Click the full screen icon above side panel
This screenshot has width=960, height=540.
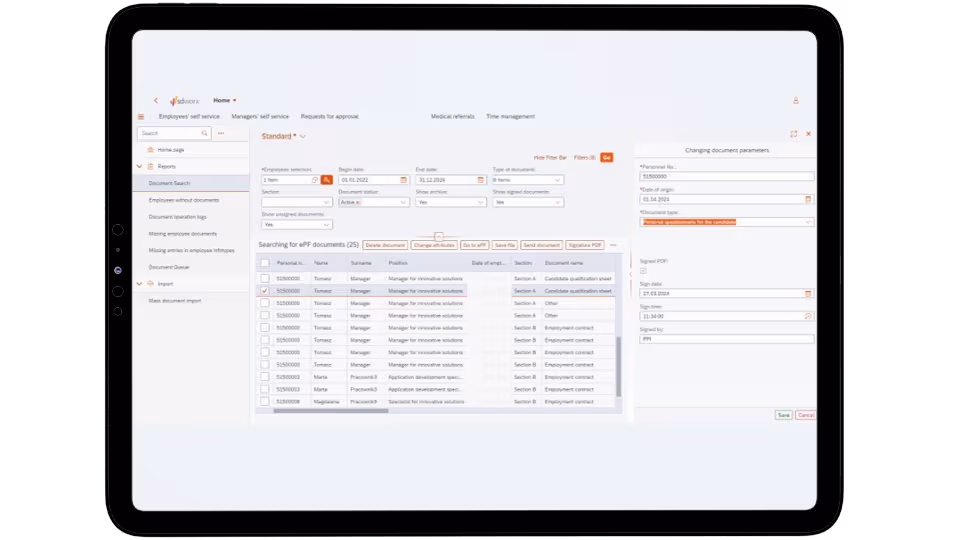pyautogui.click(x=793, y=133)
